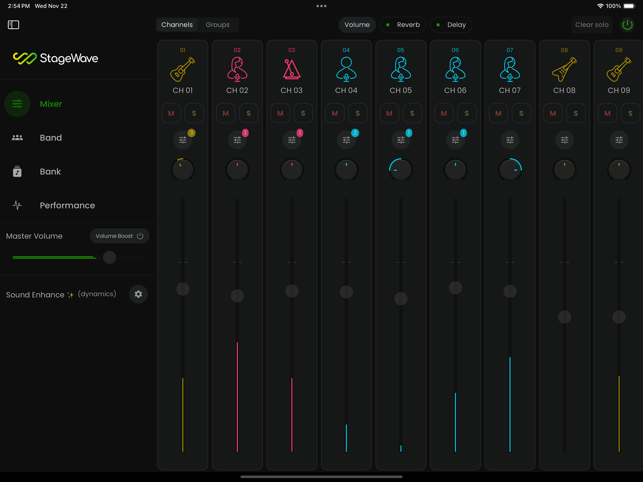Click the Master Volume slider handle
Screen dimensions: 643x482
pos(109,257)
